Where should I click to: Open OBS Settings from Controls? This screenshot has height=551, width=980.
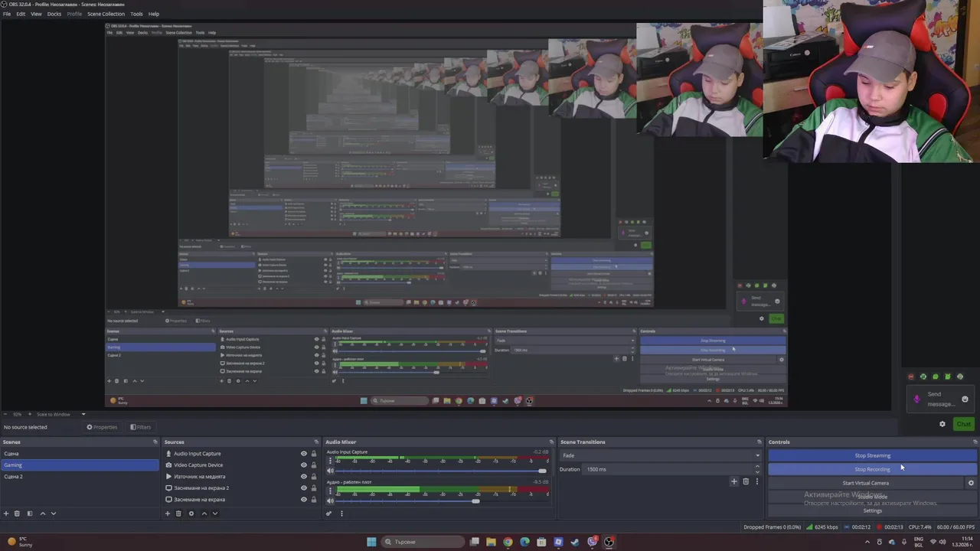coord(872,510)
